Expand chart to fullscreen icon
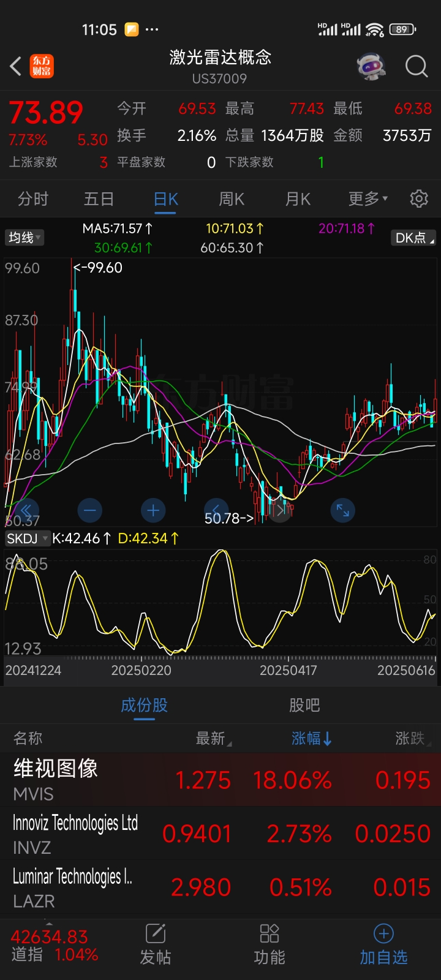441x980 pixels. point(343,510)
